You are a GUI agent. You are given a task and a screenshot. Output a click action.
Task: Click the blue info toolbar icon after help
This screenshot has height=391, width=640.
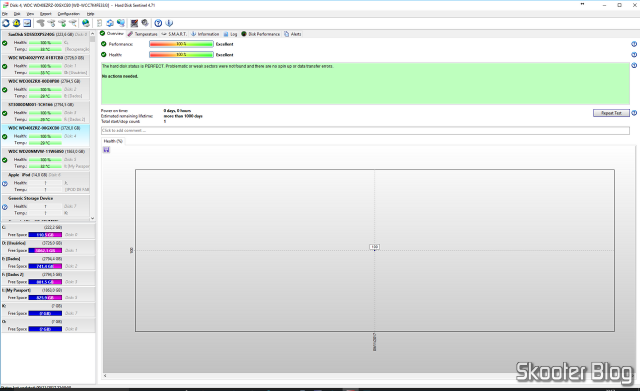(169, 23)
